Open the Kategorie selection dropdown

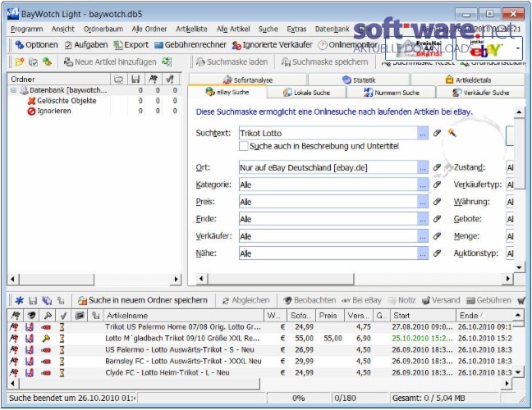pos(423,184)
